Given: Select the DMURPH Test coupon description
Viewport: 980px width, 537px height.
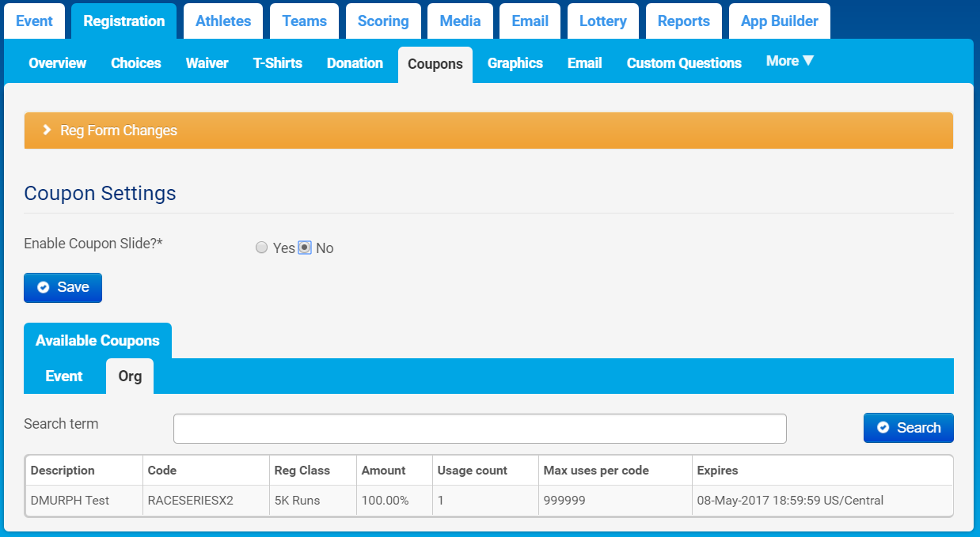Looking at the screenshot, I should tap(84, 501).
